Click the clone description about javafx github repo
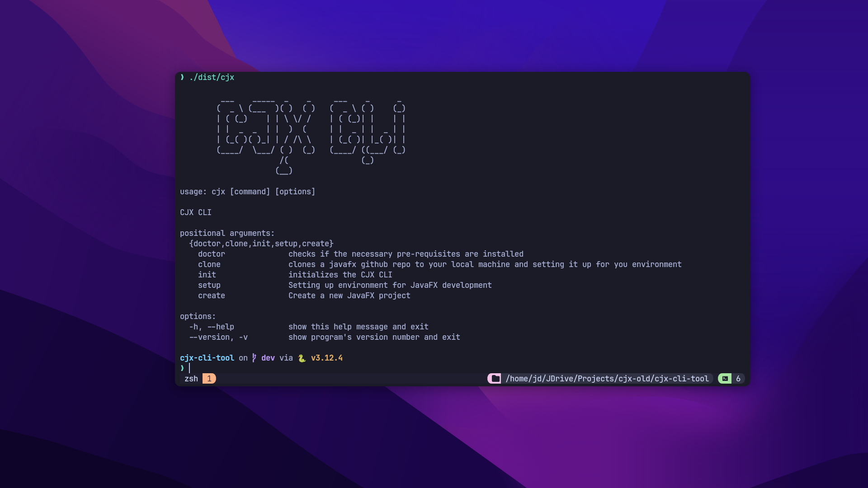868x488 pixels. pos(485,264)
